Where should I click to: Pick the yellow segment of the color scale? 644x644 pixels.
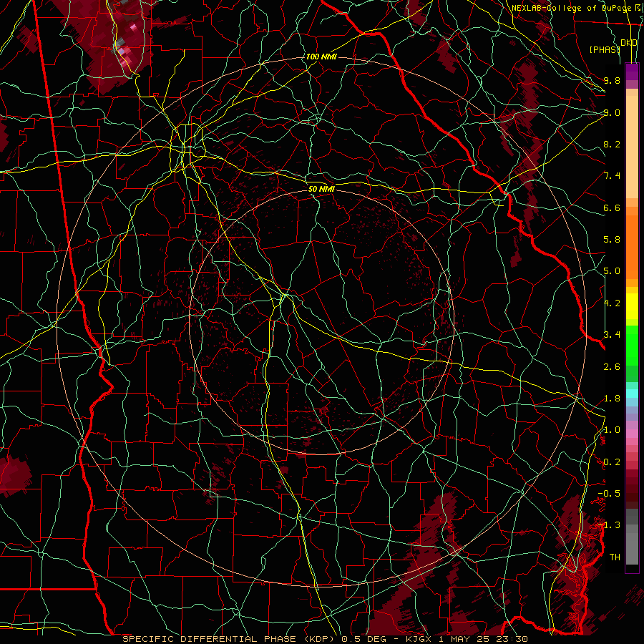632,306
